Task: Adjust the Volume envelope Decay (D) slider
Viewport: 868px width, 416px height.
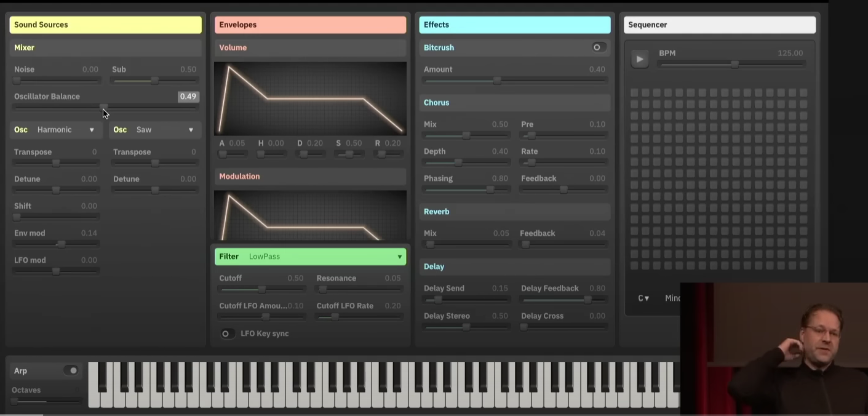Action: [311, 154]
